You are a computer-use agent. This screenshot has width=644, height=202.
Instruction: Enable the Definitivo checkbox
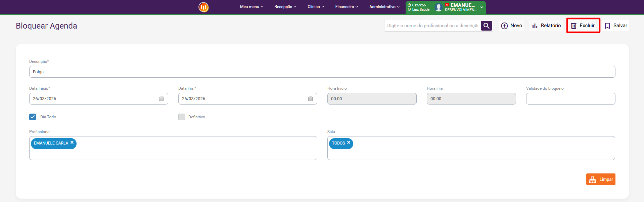point(182,117)
